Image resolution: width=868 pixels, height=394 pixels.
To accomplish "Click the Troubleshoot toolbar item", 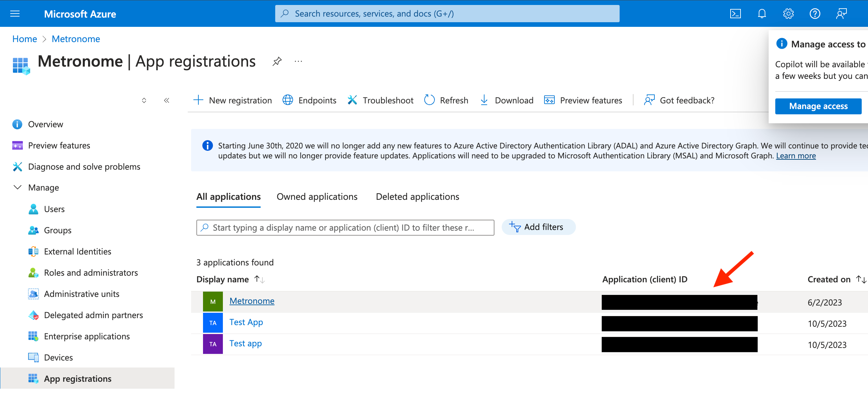I will click(381, 100).
